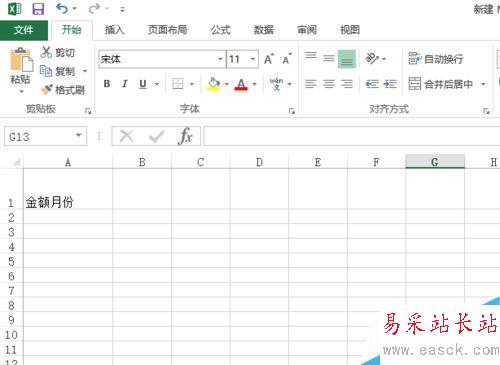Image resolution: width=500 pixels, height=365 pixels.
Task: Open the 宋体 font name dropdown
Action: 220,59
